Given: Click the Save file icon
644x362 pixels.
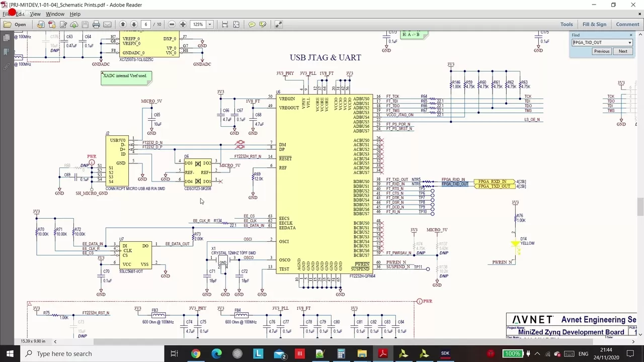Looking at the screenshot, I should [x=85, y=24].
